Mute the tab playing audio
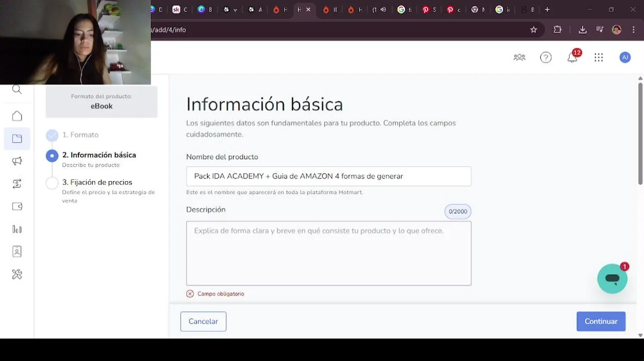The height and width of the screenshot is (361, 644). [383, 10]
